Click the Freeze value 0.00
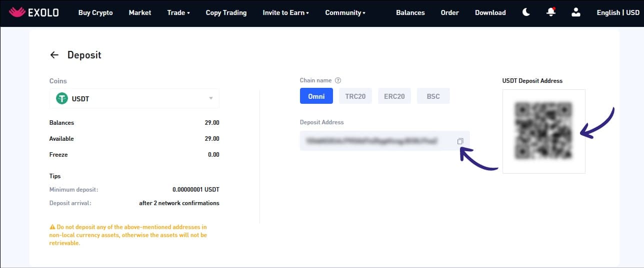The width and height of the screenshot is (644, 268). [214, 155]
